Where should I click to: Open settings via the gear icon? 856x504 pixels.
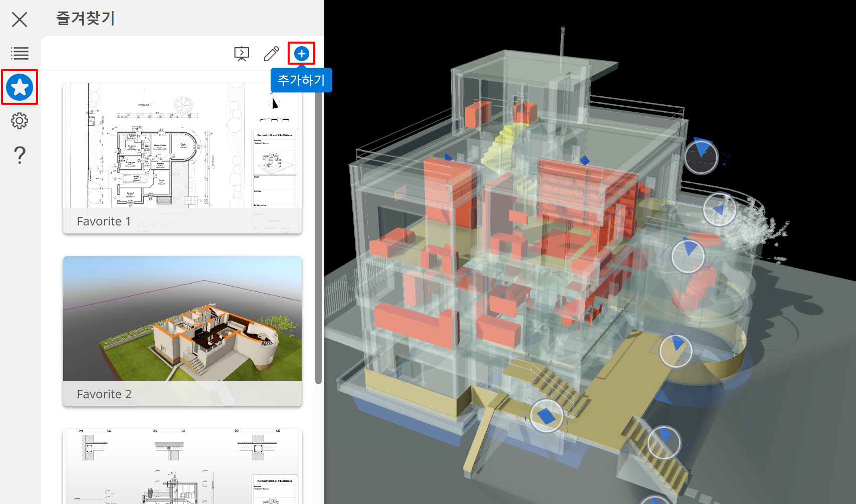[x=20, y=121]
